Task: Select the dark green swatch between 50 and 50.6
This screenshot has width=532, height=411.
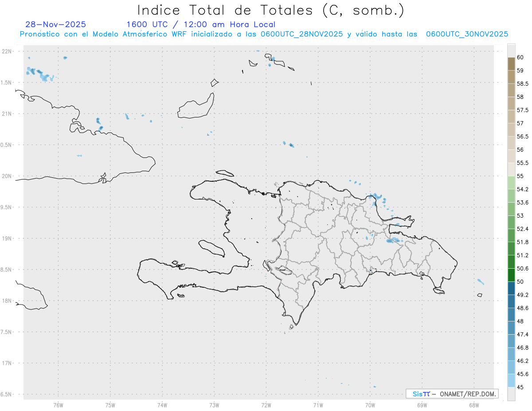Action: click(x=511, y=275)
